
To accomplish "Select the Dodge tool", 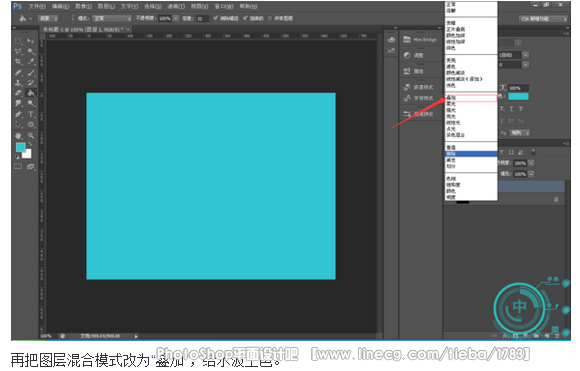I will click(x=31, y=104).
